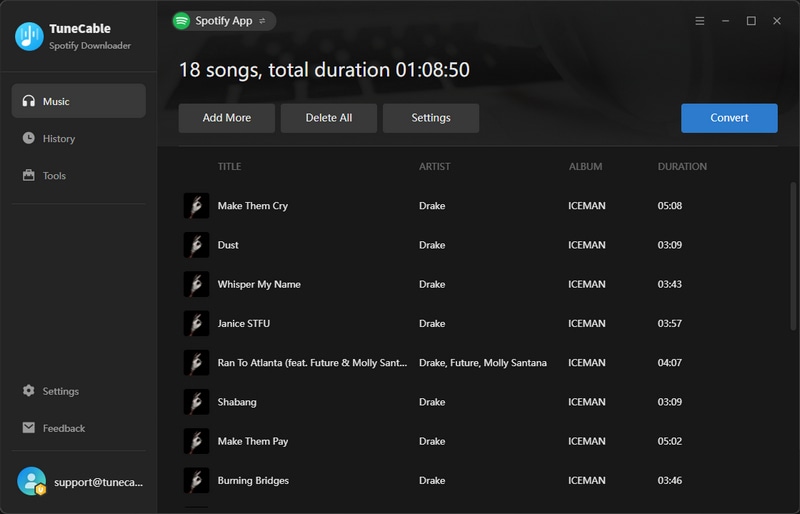800x514 pixels.
Task: Click the Whisper My Name album thumbnail
Action: [196, 284]
